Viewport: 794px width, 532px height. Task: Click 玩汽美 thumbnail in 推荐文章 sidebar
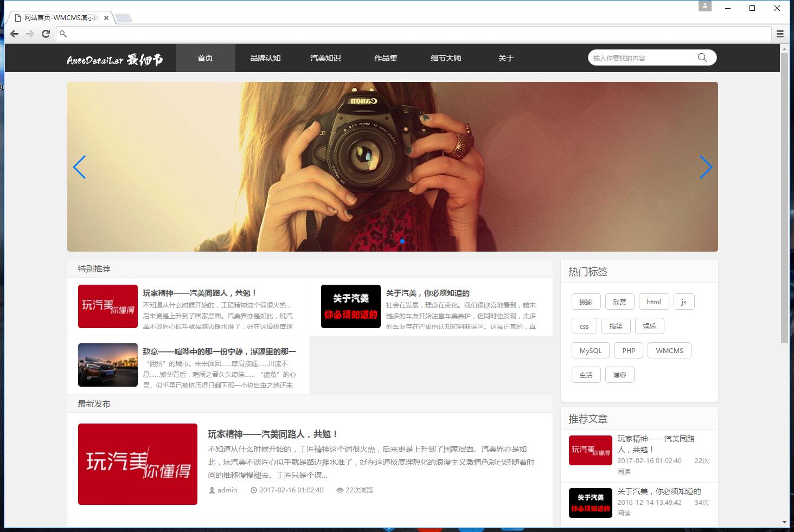[591, 450]
